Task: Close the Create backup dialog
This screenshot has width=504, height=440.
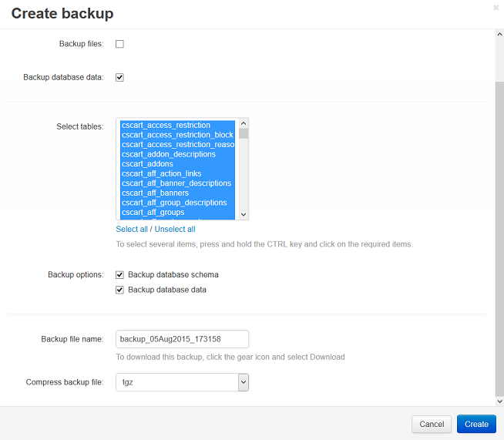Action: point(496,8)
